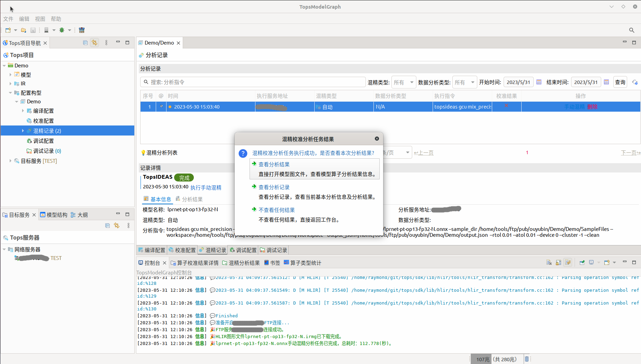The width and height of the screenshot is (641, 364).
Task: Click the garbage collector trash icon
Action: pyautogui.click(x=527, y=359)
